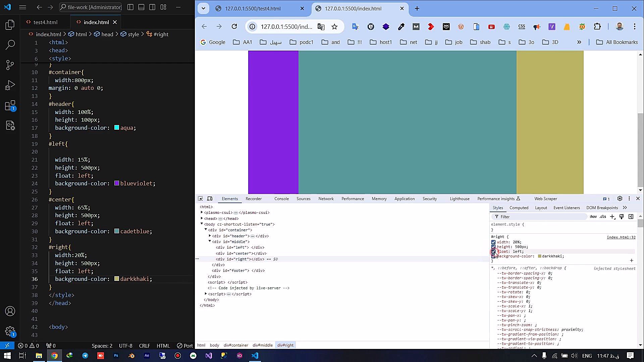Show more bookmarks with the chevron
This screenshot has height=362, width=644.
tap(579, 42)
